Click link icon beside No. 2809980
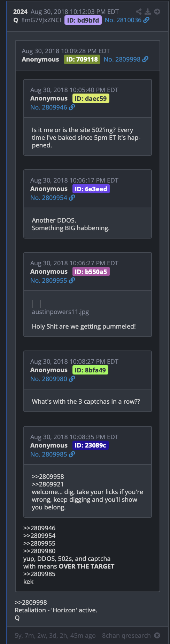Viewport: 170px width, 644px height. tap(72, 379)
